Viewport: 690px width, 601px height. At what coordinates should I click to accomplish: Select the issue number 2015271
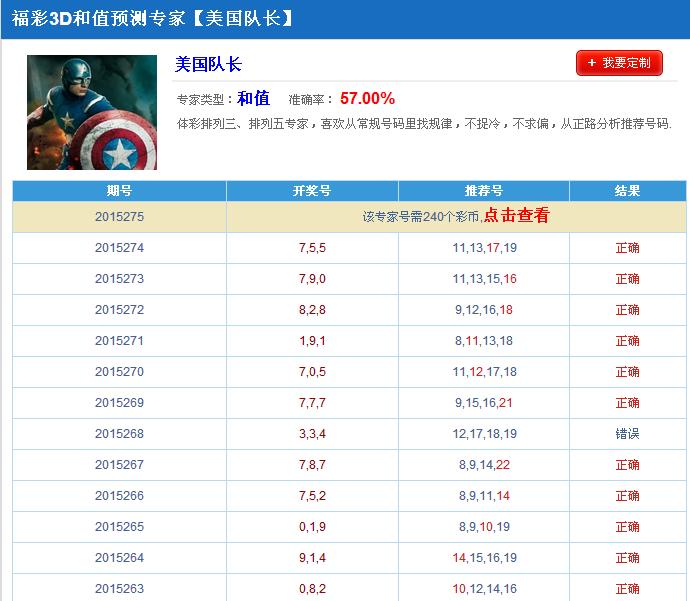(x=119, y=341)
